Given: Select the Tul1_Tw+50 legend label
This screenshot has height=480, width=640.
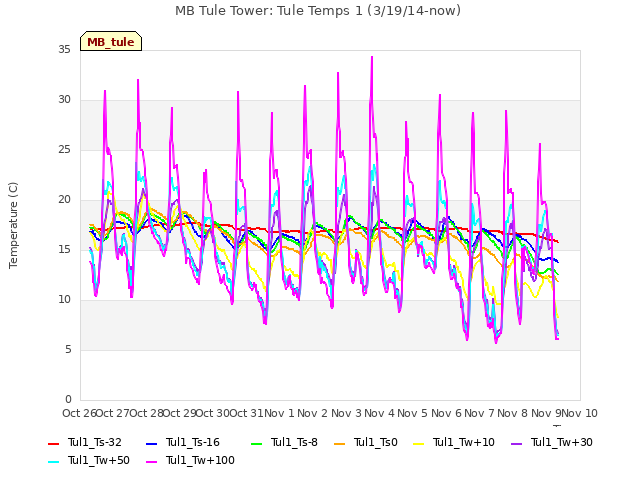Looking at the screenshot, I should [99, 460].
